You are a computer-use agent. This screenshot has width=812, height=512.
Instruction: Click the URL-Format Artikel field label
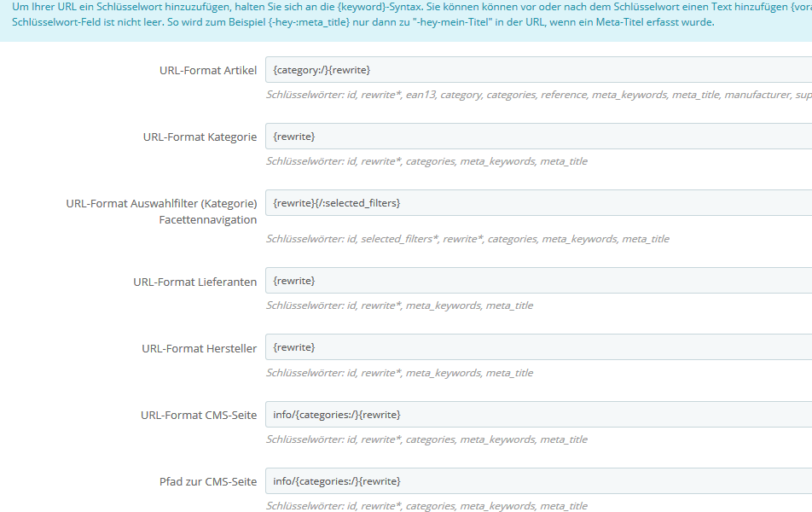[x=208, y=70]
